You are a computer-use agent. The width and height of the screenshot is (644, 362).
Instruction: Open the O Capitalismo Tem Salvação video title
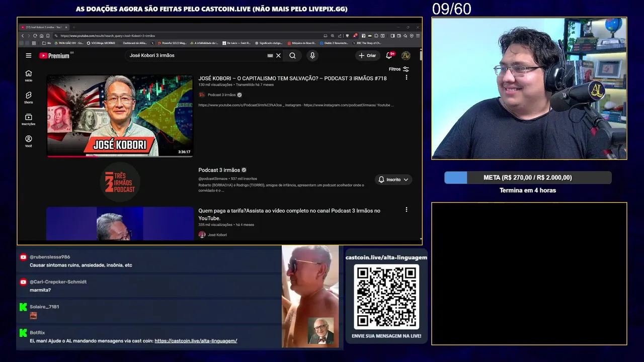(x=292, y=78)
